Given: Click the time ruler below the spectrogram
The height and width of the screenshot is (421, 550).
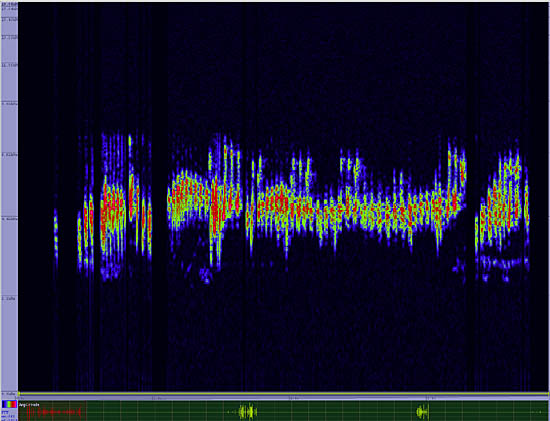Looking at the screenshot, I should coord(283,398).
